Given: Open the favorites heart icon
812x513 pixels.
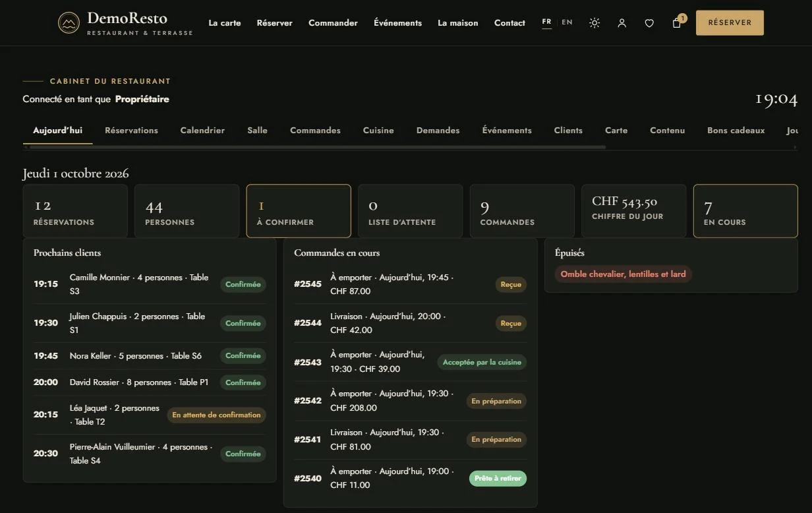Looking at the screenshot, I should tap(649, 23).
